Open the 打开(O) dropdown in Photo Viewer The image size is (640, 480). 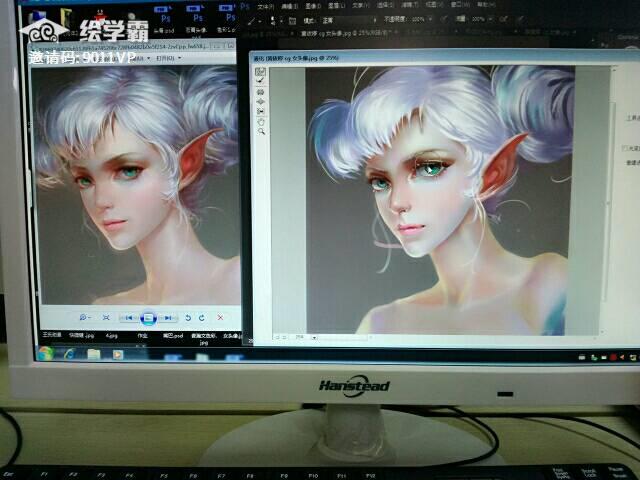pos(168,58)
